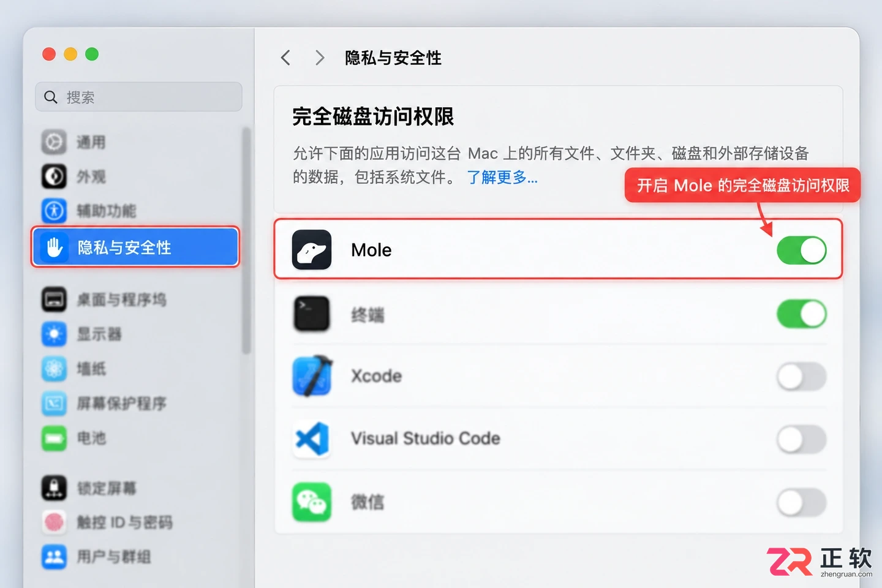This screenshot has width=882, height=588.
Task: Select the Accessibility (辅助功能) icon
Action: pos(54,211)
